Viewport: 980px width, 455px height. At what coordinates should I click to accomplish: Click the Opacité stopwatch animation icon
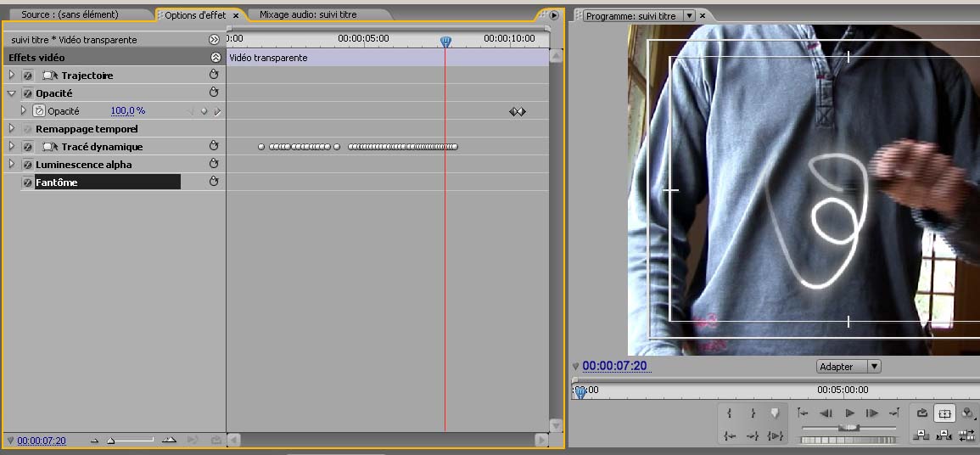(39, 111)
